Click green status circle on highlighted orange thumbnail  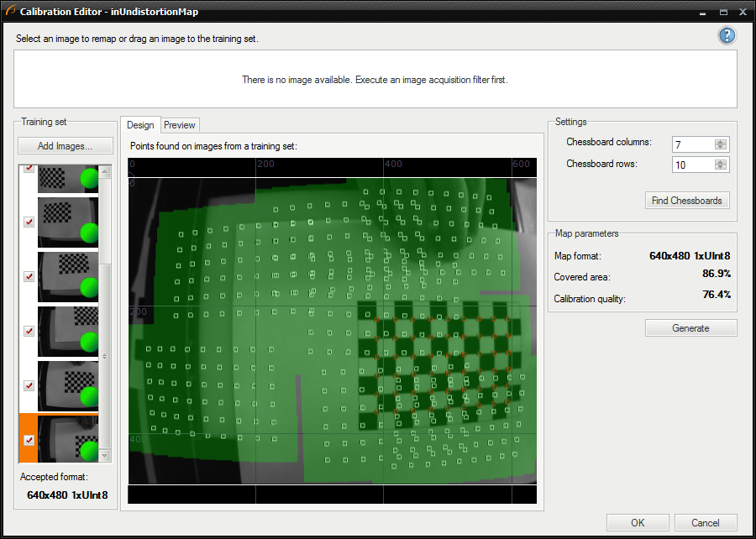(x=89, y=452)
